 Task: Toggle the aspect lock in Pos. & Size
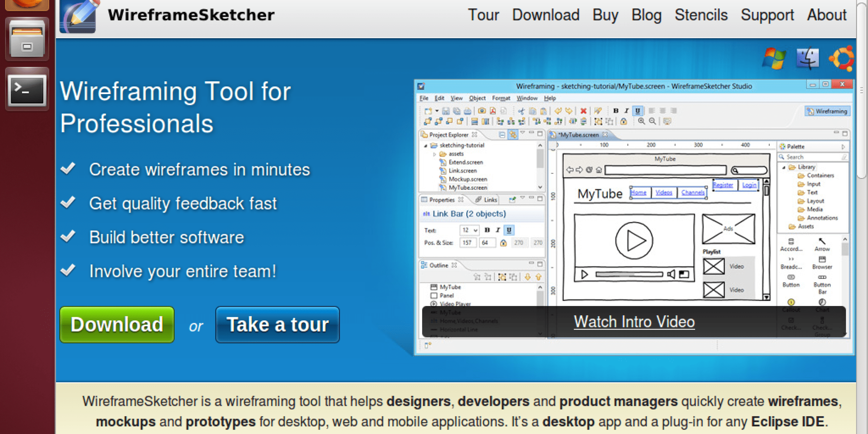[503, 243]
